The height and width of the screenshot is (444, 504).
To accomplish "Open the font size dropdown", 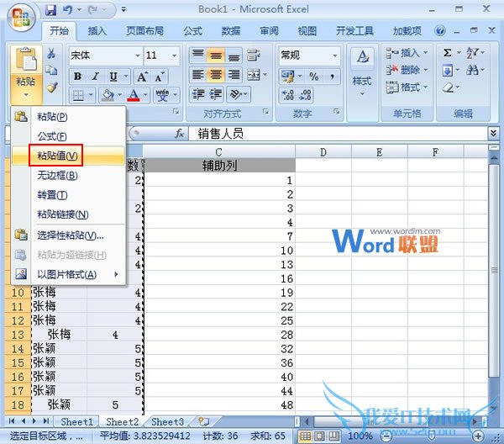I will pos(174,55).
